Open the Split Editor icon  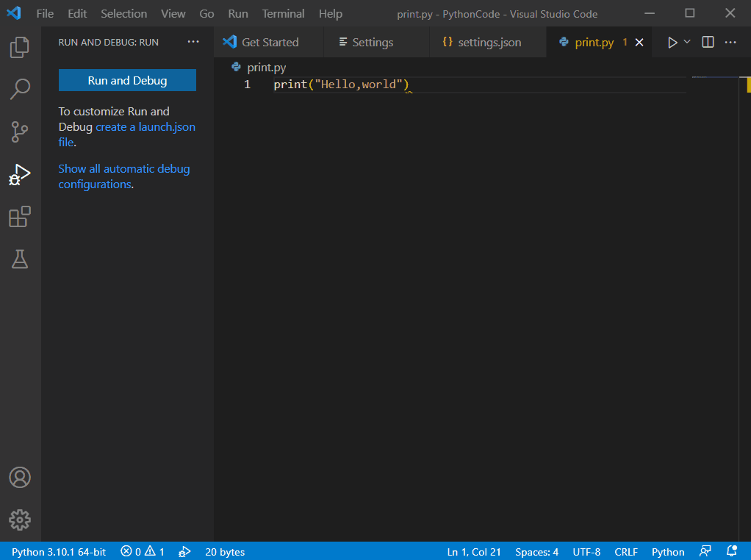coord(707,42)
